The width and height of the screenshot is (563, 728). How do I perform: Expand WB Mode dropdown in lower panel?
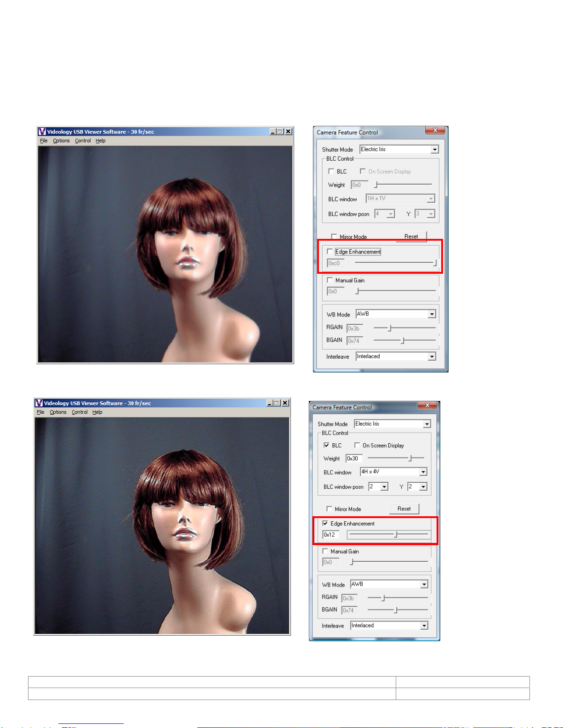pyautogui.click(x=424, y=584)
